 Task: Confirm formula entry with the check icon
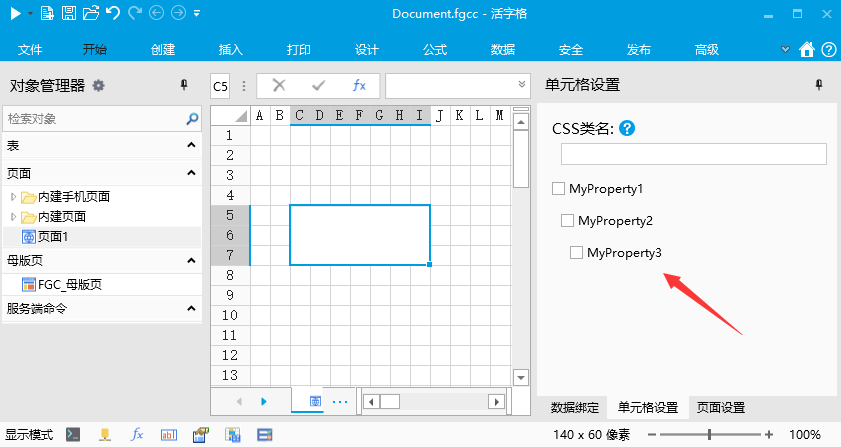319,85
